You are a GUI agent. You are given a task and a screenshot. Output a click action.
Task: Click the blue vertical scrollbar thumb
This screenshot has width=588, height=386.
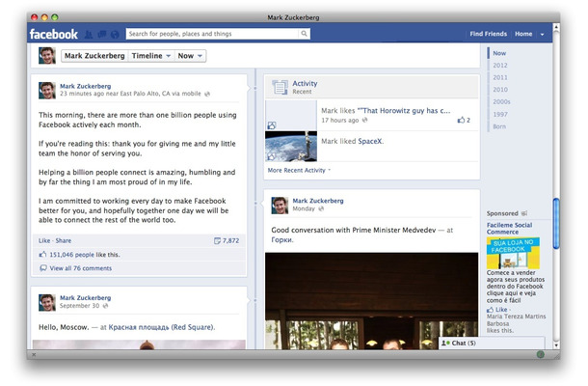tap(556, 224)
